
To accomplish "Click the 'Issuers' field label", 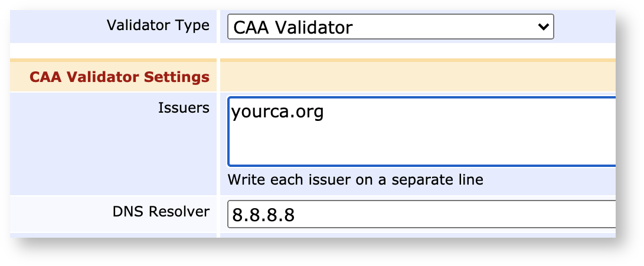I will 184,108.
